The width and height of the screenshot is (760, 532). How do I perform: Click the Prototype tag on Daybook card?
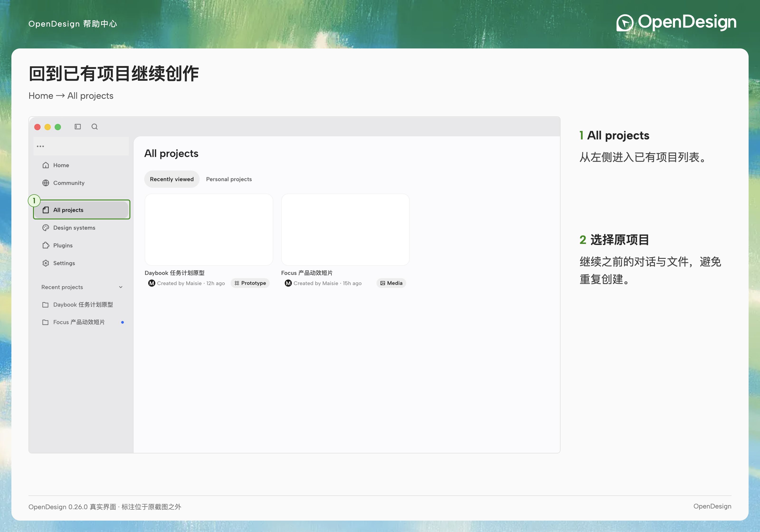pos(250,283)
